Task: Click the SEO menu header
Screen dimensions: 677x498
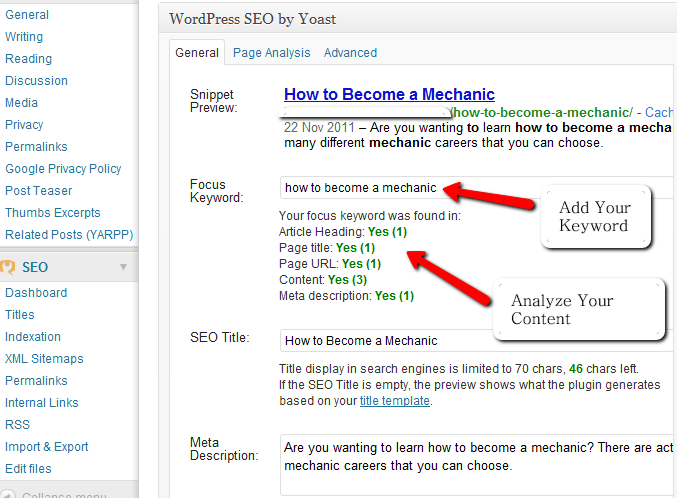Action: click(69, 267)
